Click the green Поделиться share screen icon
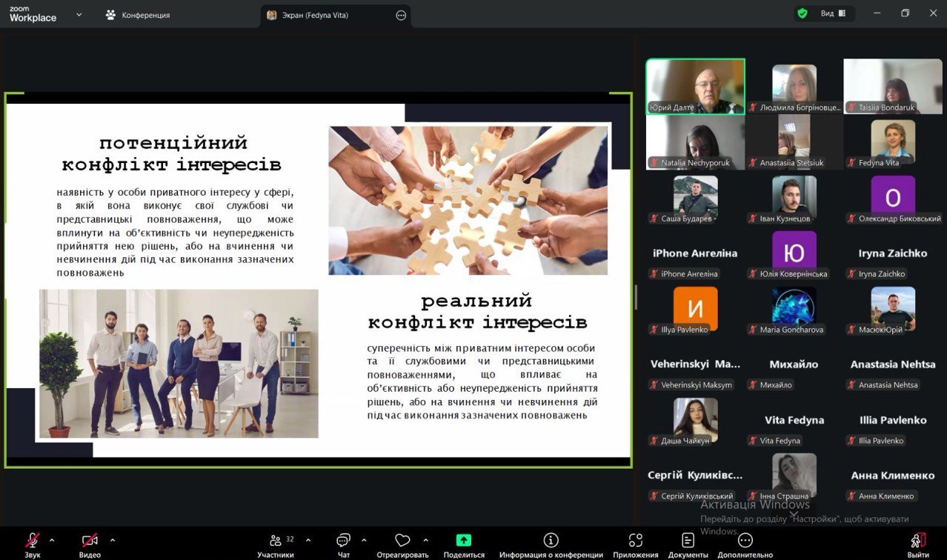Screen dimensions: 947x560 464,541
